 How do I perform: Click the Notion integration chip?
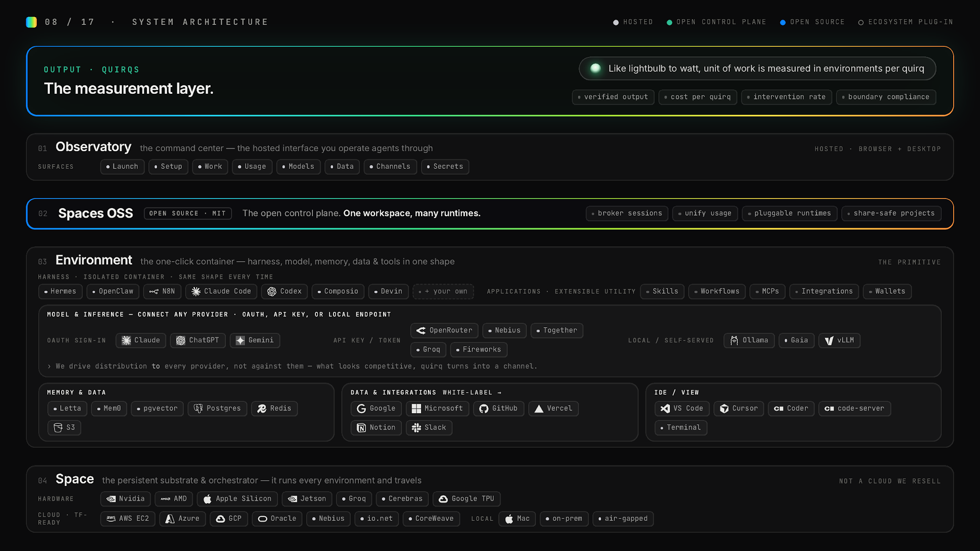point(376,428)
